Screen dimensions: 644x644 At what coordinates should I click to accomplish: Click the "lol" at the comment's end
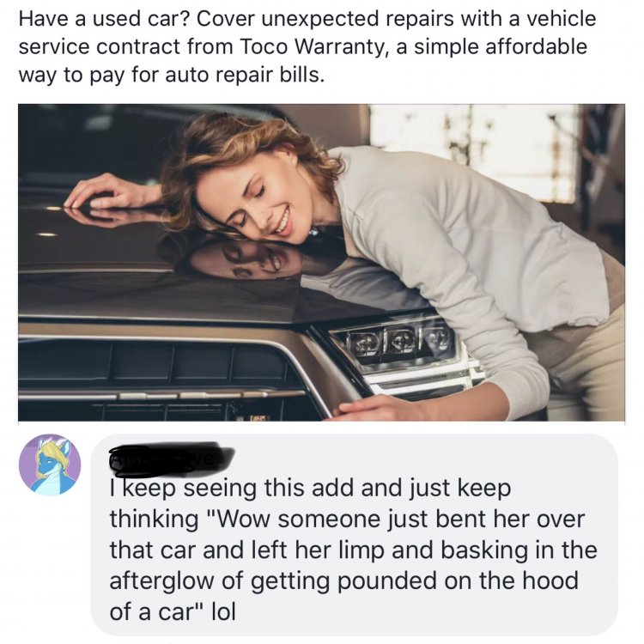[x=223, y=612]
